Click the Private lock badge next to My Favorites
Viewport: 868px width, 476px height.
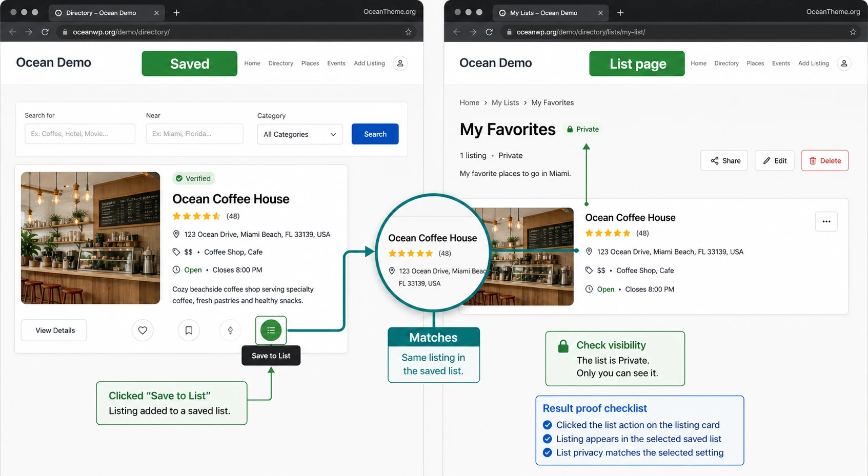582,129
